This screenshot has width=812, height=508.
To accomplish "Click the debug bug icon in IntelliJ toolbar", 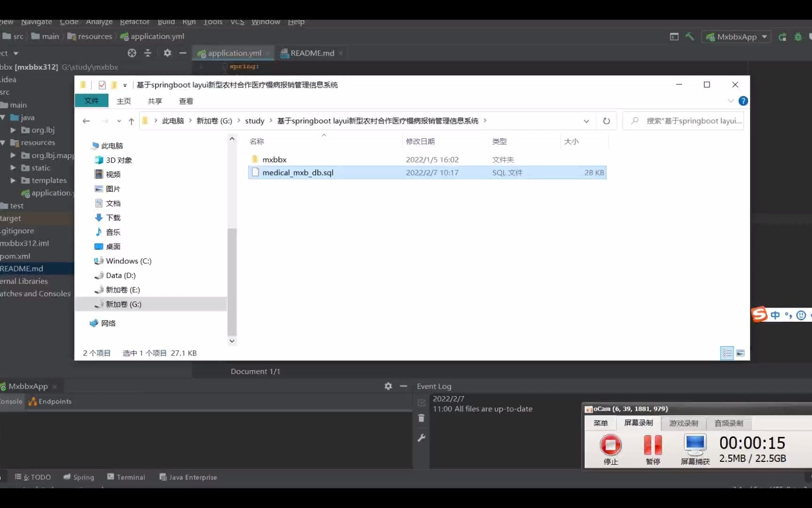I will (x=798, y=37).
